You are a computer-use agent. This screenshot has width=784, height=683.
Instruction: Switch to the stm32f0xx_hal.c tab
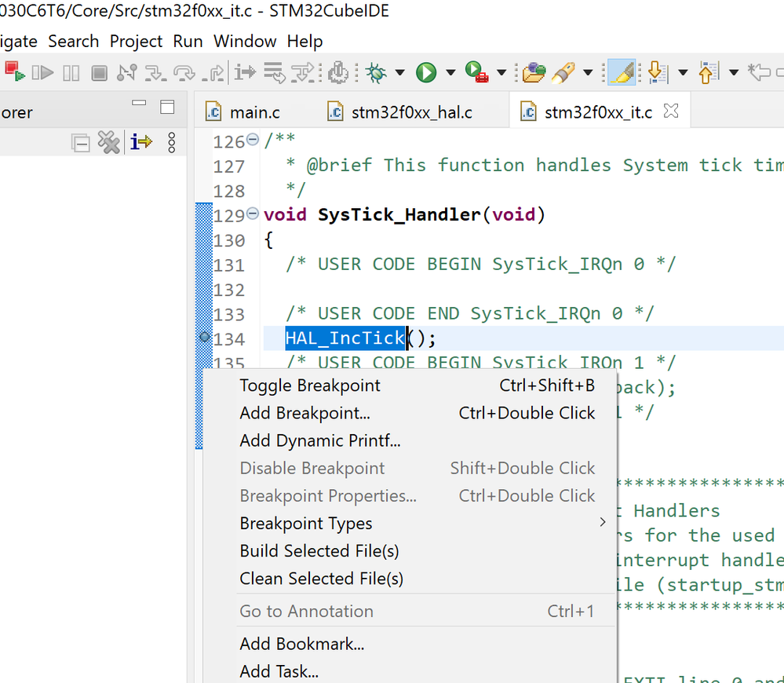tap(400, 112)
